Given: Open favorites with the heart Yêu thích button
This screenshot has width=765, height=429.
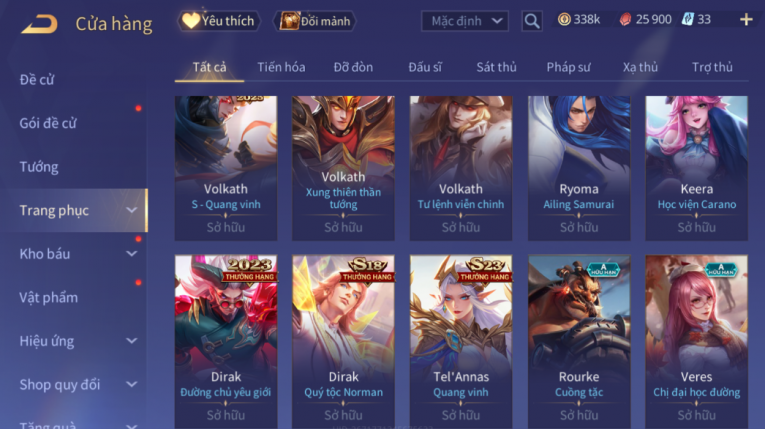Looking at the screenshot, I should click(218, 21).
